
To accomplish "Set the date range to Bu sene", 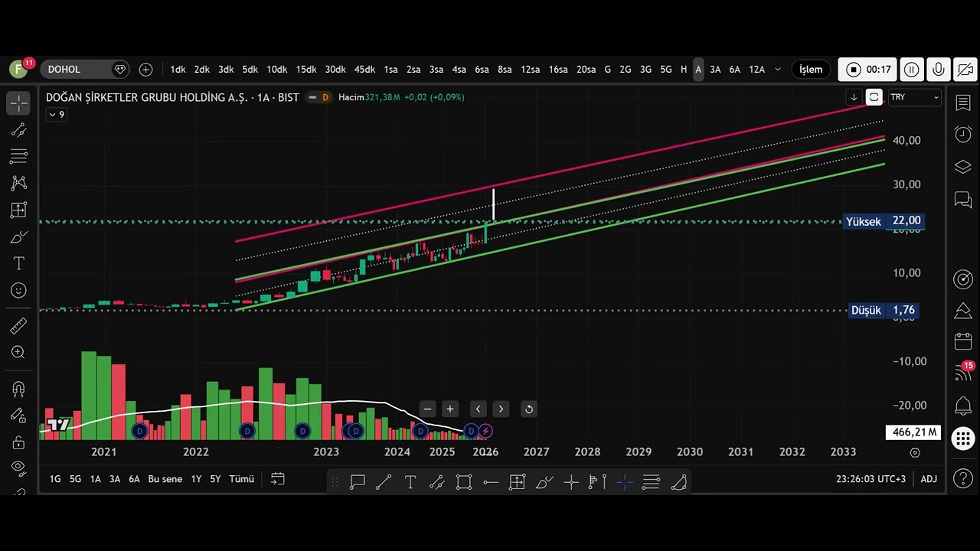I will pyautogui.click(x=165, y=479).
